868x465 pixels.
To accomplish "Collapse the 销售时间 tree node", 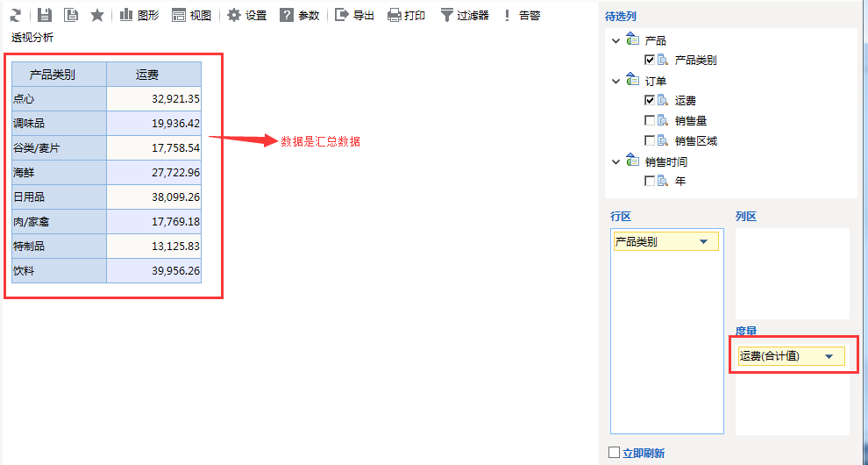I will pos(616,161).
